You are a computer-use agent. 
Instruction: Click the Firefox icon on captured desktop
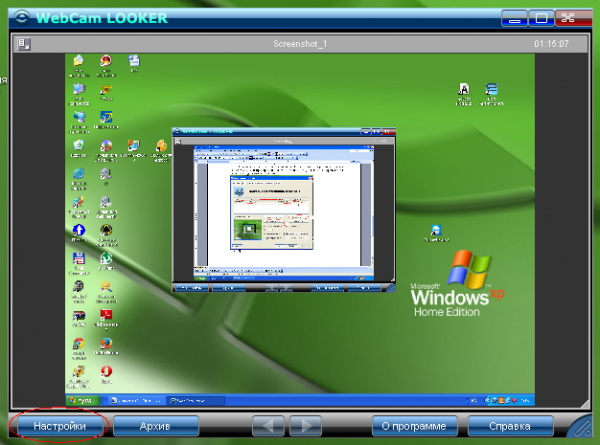(x=106, y=343)
